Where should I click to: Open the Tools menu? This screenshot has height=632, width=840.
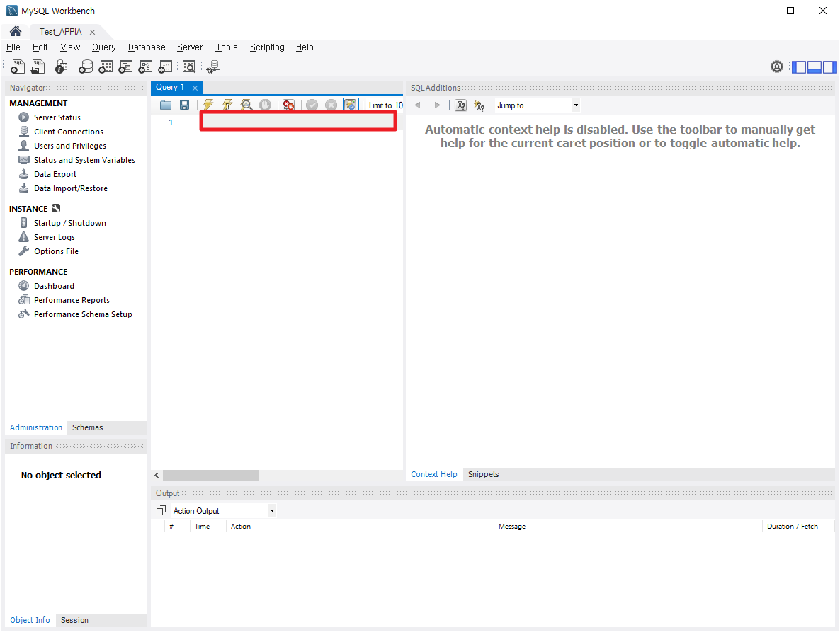pyautogui.click(x=227, y=47)
